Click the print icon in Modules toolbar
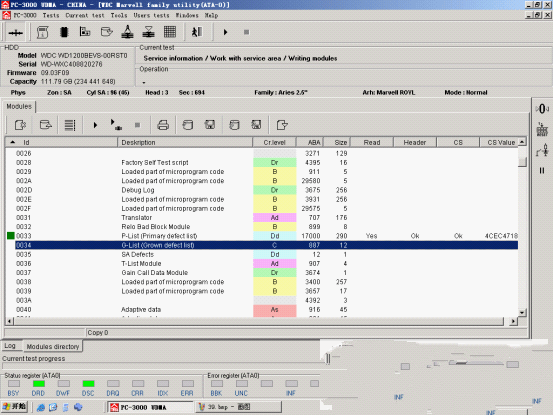 click(x=163, y=125)
